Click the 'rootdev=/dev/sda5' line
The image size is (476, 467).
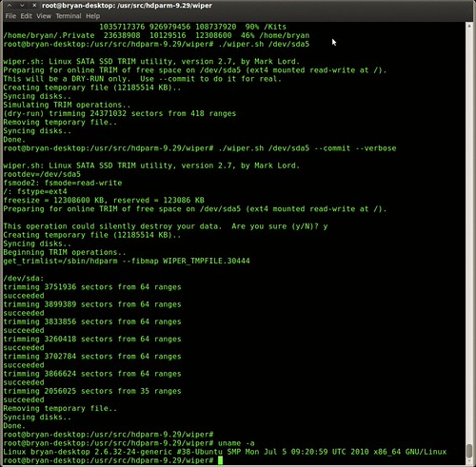(42, 174)
